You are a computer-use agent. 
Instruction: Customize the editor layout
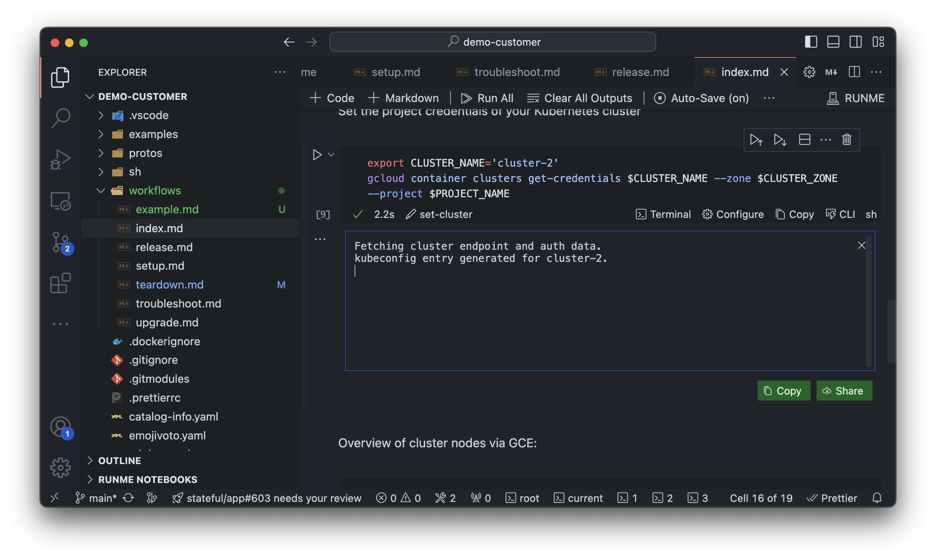coord(878,42)
